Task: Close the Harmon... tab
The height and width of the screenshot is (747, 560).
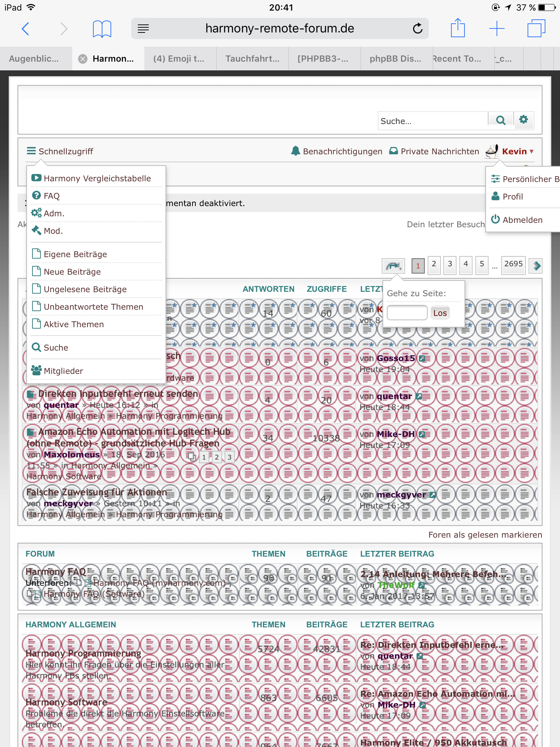Action: pyautogui.click(x=83, y=59)
